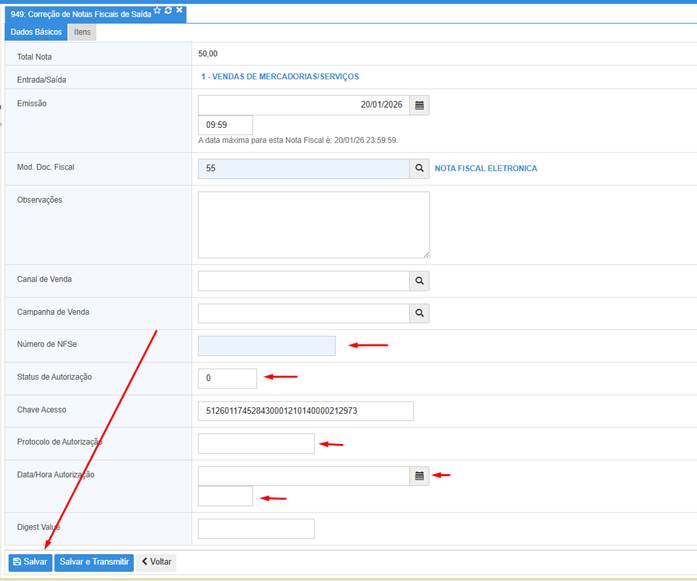Viewport: 697px width, 581px height.
Task: Click the Total Nota value 50,00
Action: pos(208,54)
